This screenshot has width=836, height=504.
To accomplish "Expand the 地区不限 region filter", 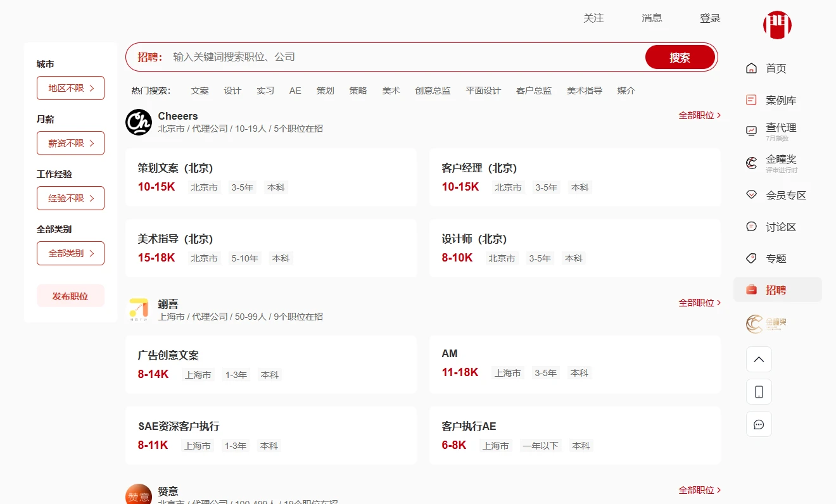I will coord(70,88).
